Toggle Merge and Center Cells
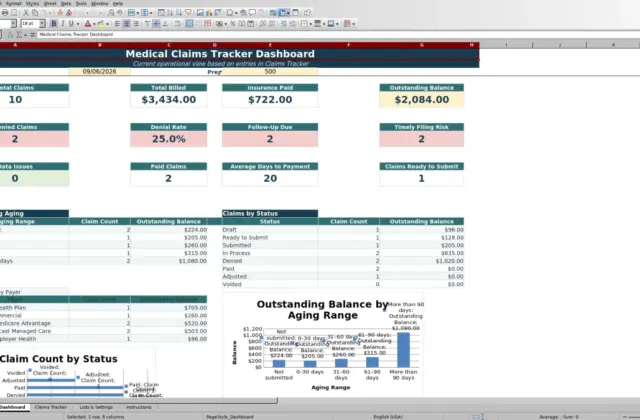 (189, 24)
